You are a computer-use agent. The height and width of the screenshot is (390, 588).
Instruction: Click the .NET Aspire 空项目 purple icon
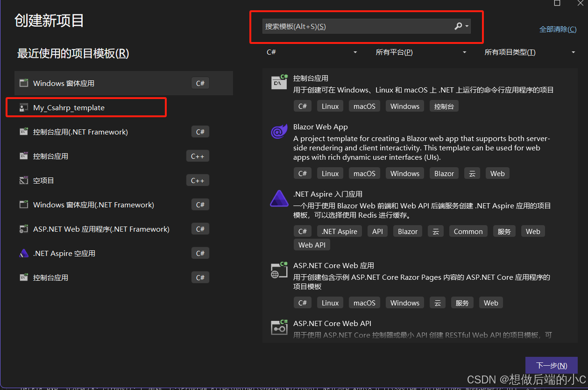click(x=24, y=253)
